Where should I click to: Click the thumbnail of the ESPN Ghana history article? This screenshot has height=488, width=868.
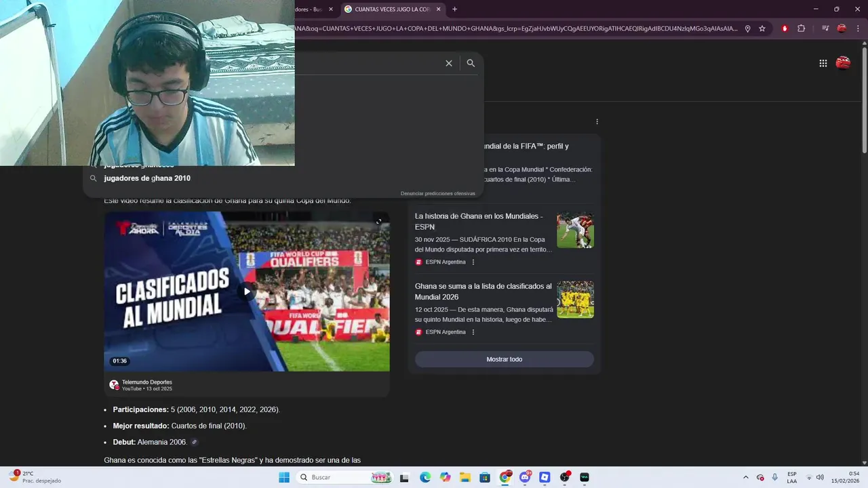pyautogui.click(x=575, y=230)
